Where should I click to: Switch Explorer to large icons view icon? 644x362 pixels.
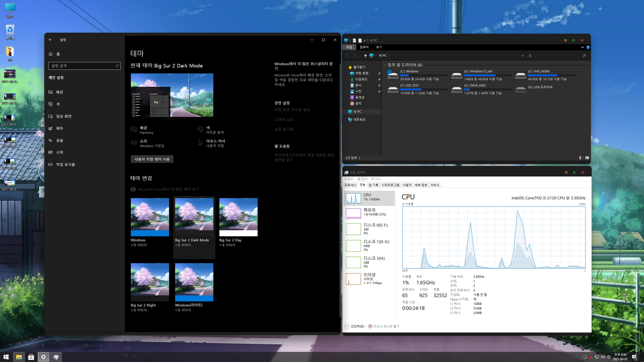pos(587,158)
